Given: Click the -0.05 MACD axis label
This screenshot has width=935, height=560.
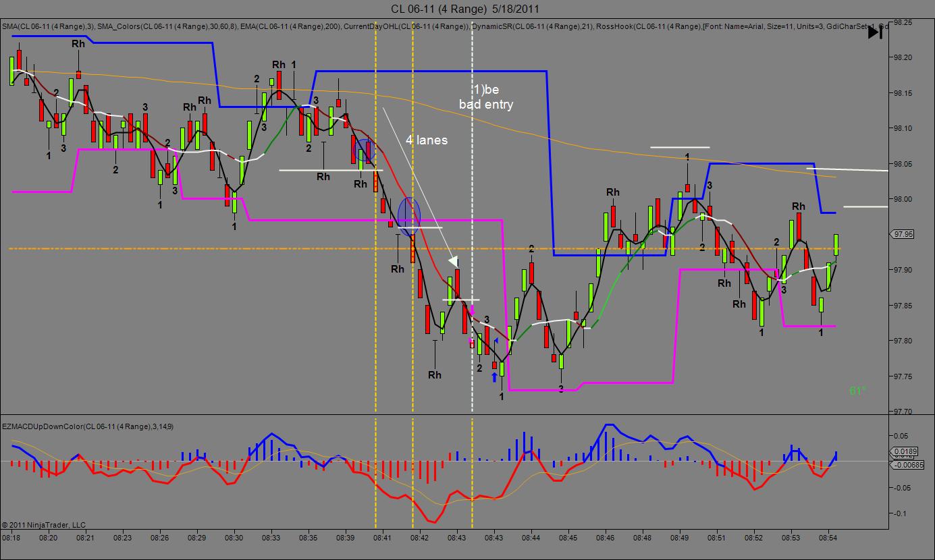Looking at the screenshot, I should (903, 488).
